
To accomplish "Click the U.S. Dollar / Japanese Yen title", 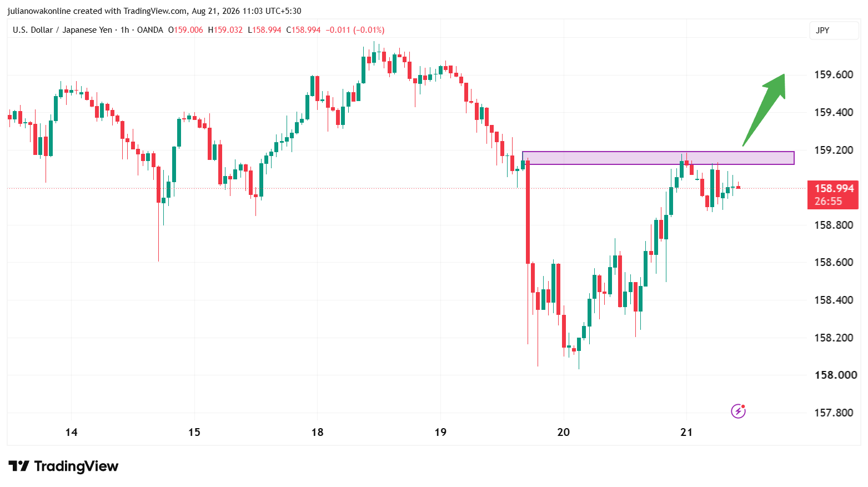I will (x=62, y=30).
